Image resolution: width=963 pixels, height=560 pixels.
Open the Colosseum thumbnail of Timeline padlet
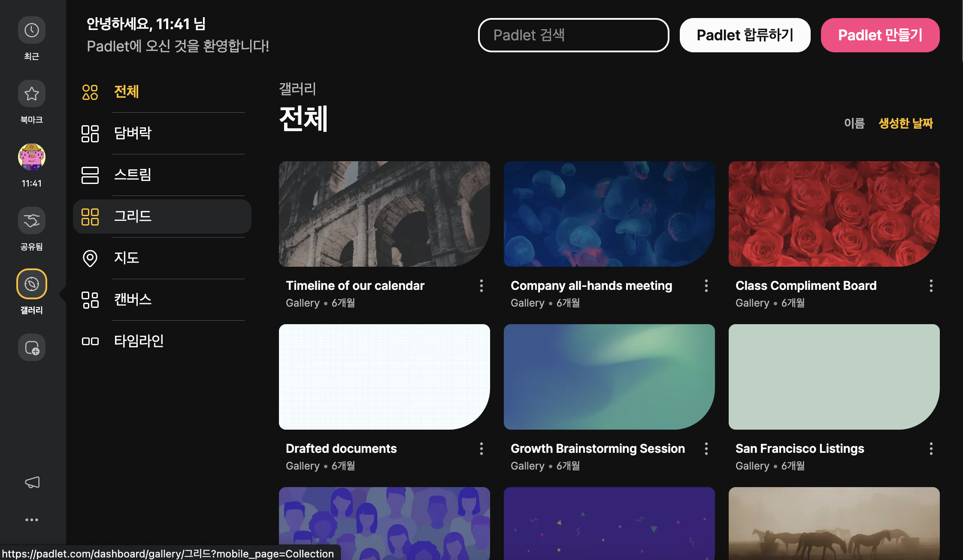coord(385,214)
